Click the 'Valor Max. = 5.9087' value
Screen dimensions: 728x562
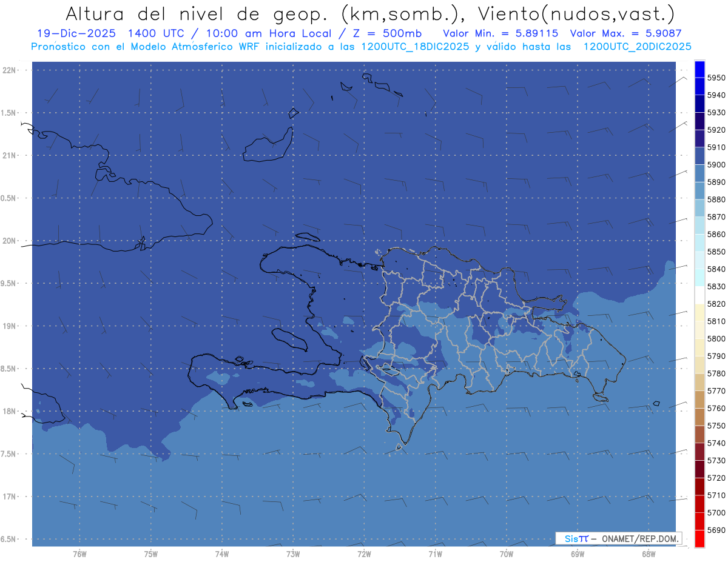click(627, 33)
